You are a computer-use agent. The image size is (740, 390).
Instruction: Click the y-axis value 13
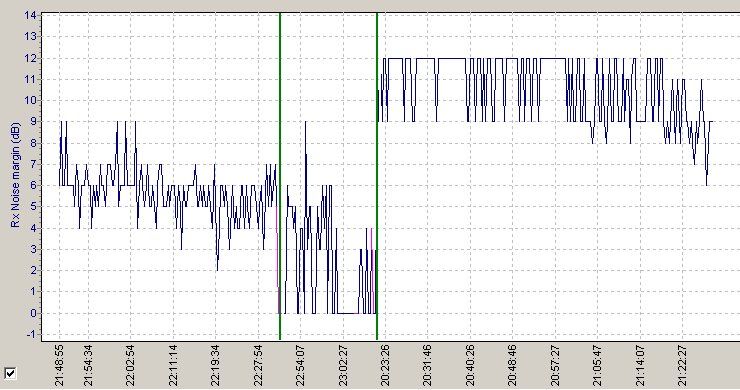click(x=30, y=36)
